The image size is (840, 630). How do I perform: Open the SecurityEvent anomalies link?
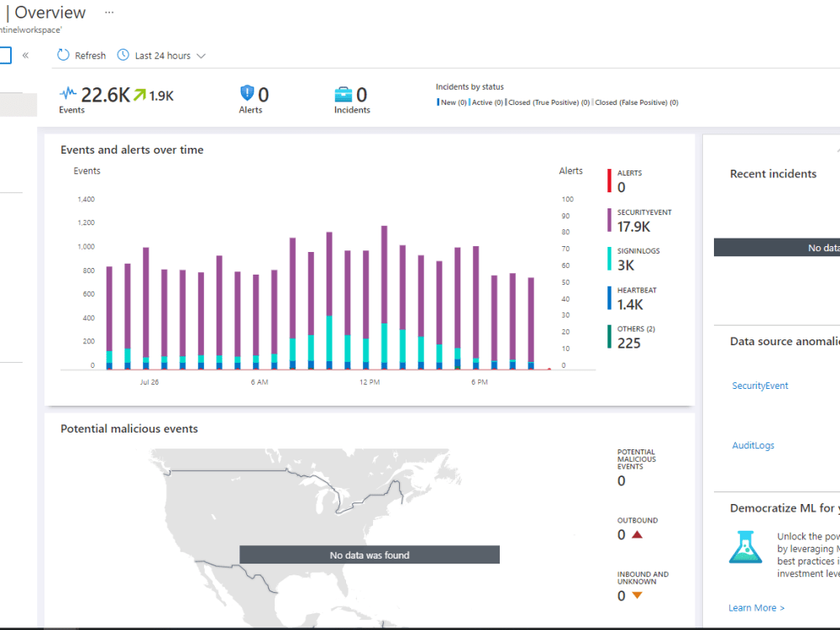tap(759, 385)
